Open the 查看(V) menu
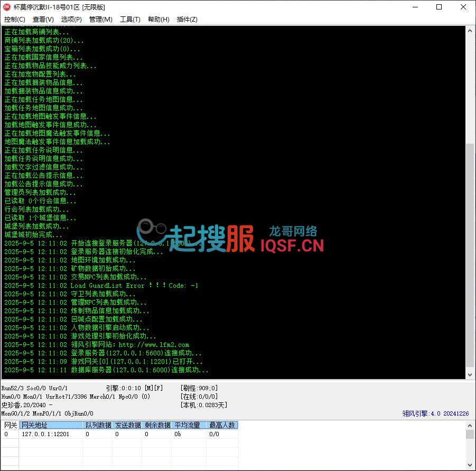476x471 pixels. [43, 20]
